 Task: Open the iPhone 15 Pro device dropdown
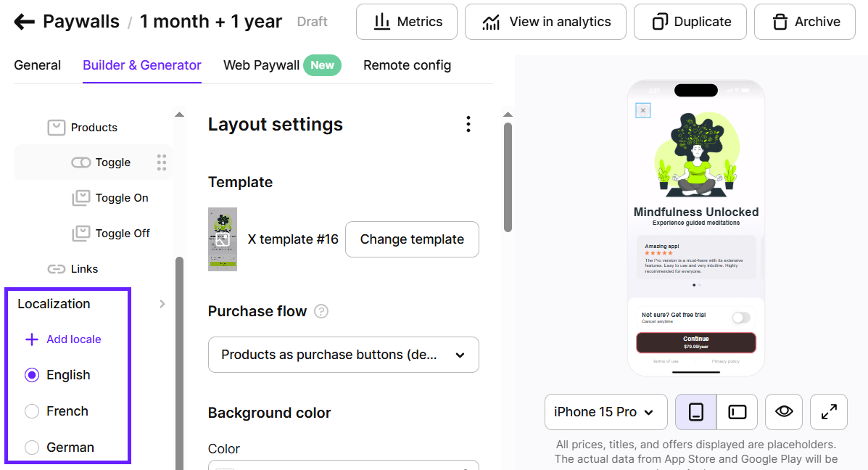605,412
